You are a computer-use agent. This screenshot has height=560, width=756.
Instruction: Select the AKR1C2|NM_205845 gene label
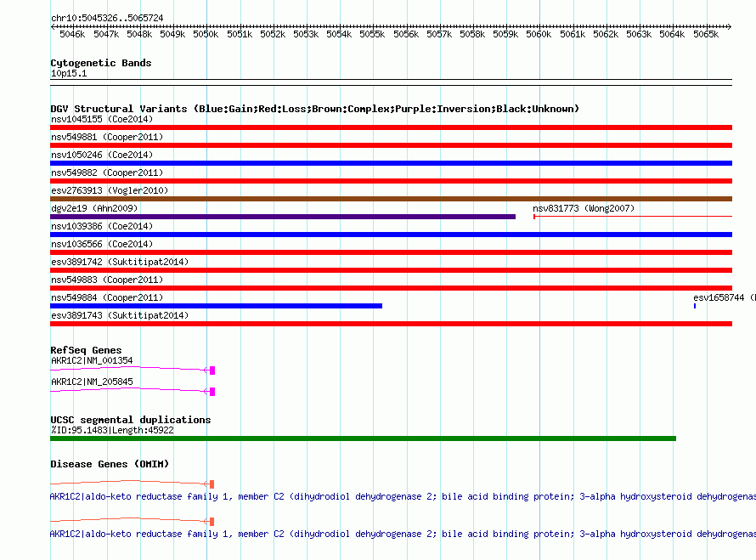(92, 382)
